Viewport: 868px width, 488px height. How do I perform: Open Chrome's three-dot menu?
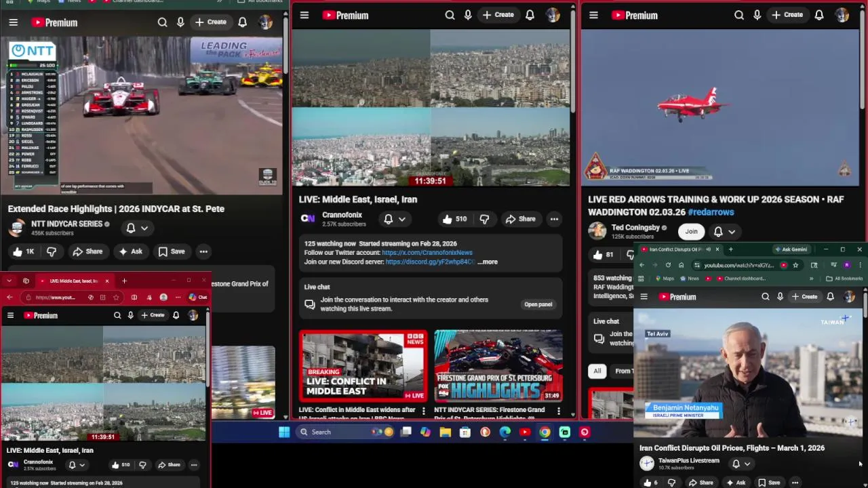pos(860,265)
